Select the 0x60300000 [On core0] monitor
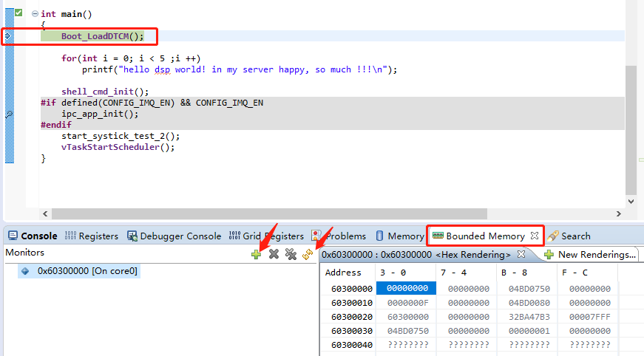Viewport: 644px width, 356px height. 87,271
